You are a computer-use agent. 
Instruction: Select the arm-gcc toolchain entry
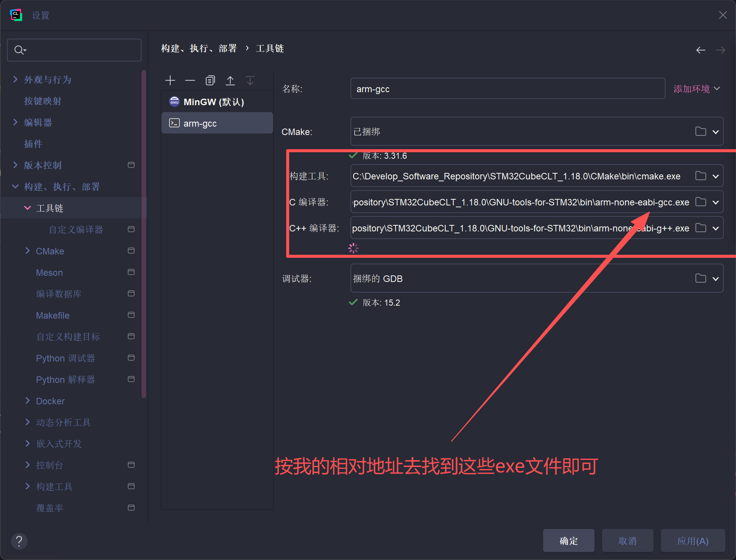pyautogui.click(x=217, y=123)
